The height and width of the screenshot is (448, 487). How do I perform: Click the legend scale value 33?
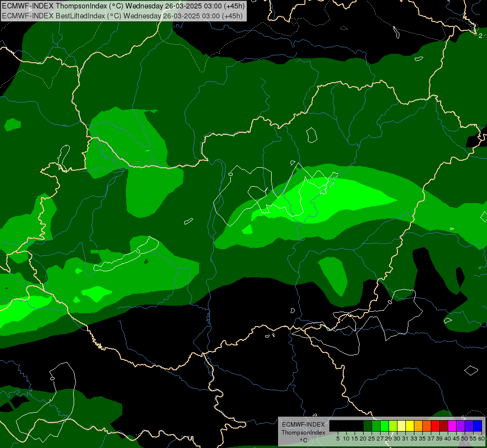(x=414, y=439)
